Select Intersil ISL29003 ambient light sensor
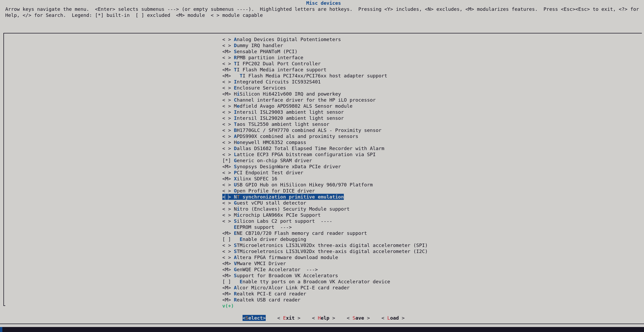The height and width of the screenshot is (332, 644). [283, 112]
